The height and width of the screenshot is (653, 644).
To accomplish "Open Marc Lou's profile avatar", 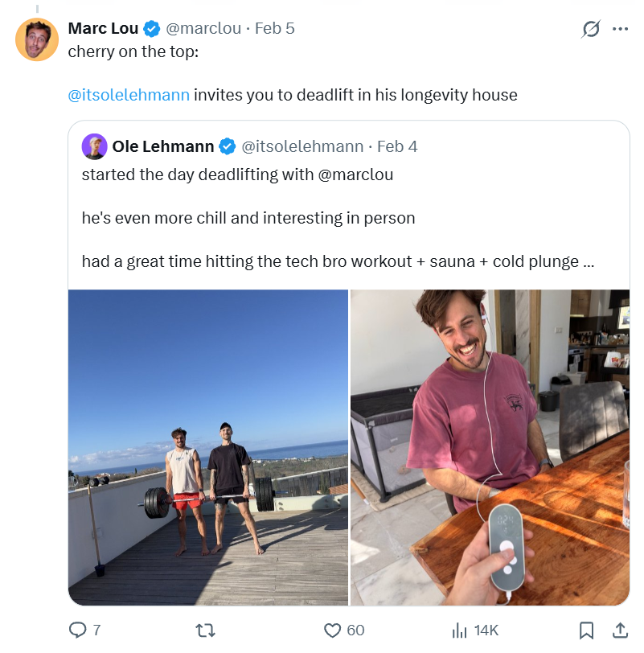I will 37,39.
